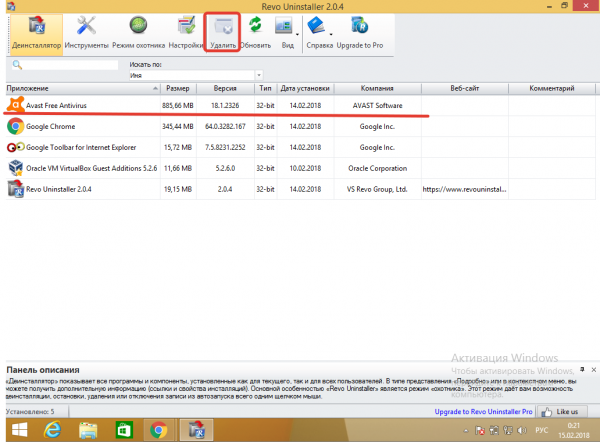
Task: Select the Revo Uninstaller 2.0.4 row
Action: point(300,189)
